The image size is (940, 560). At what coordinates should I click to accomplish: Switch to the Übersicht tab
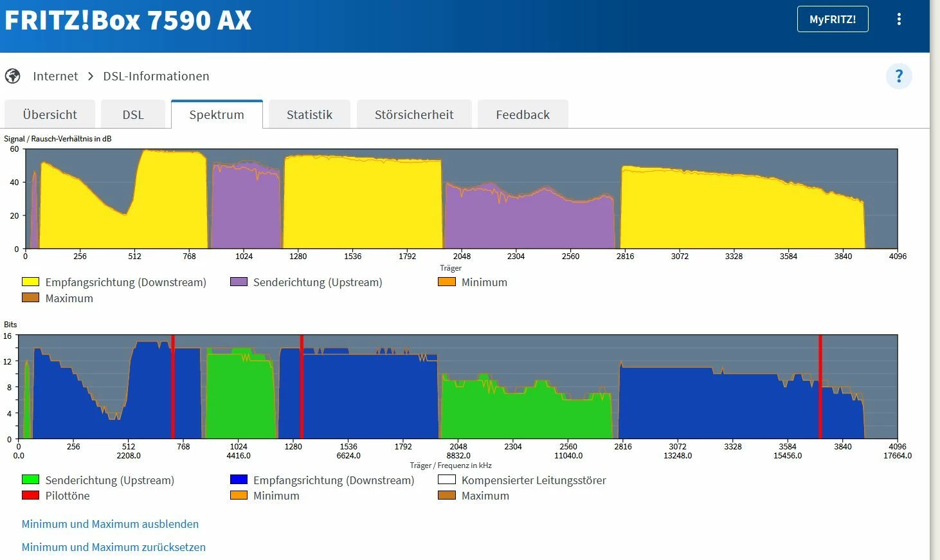click(50, 114)
